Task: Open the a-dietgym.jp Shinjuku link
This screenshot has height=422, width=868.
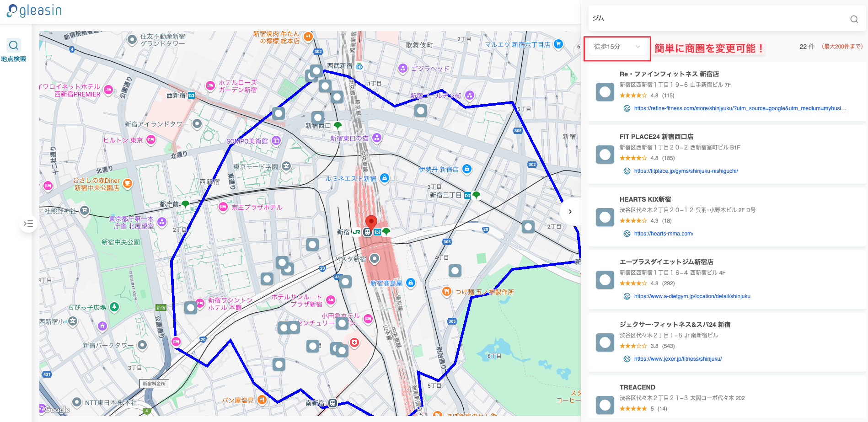Action: tap(692, 296)
